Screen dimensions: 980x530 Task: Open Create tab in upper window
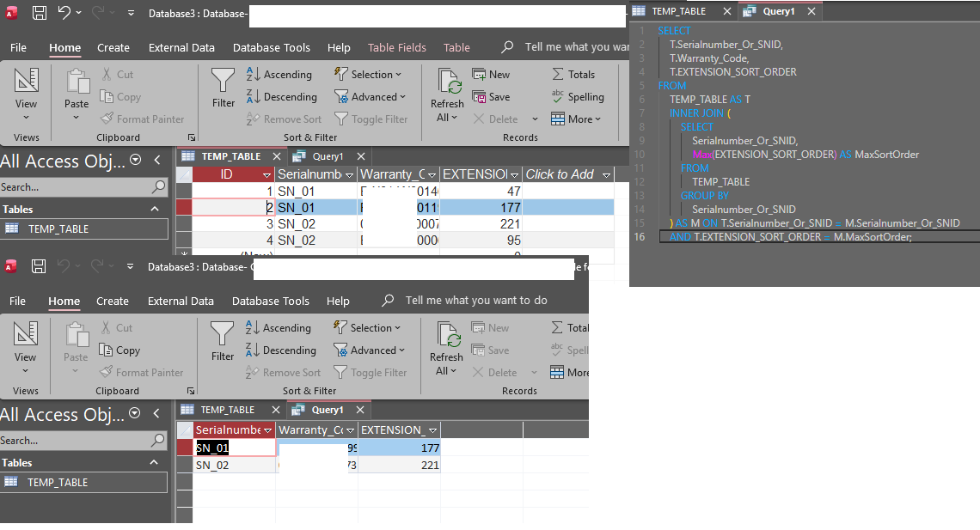pos(113,47)
